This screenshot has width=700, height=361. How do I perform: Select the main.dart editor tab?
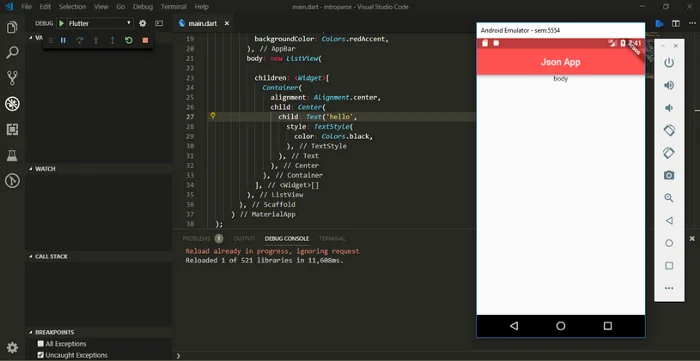click(203, 23)
